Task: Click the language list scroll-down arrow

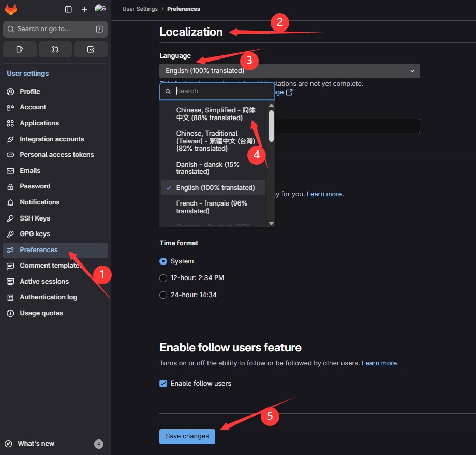Action: tap(272, 223)
